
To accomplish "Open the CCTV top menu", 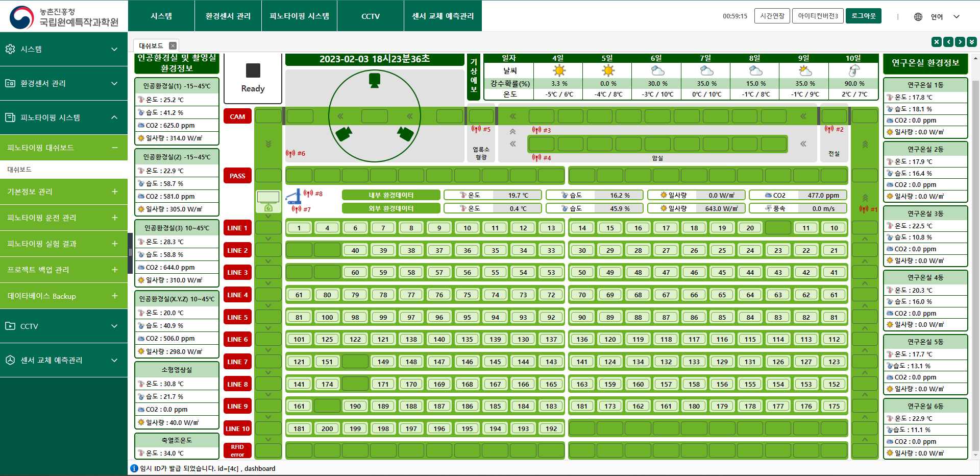I will click(x=371, y=16).
